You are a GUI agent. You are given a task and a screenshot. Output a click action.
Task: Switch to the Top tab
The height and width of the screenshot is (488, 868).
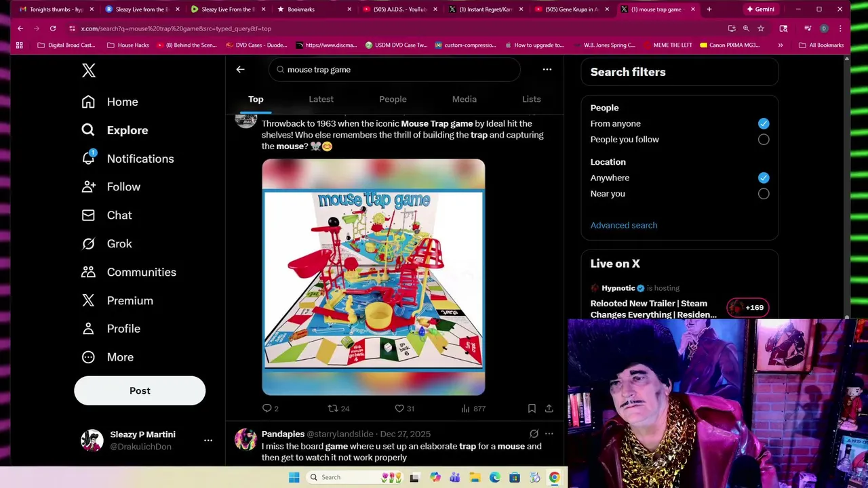[x=256, y=99]
